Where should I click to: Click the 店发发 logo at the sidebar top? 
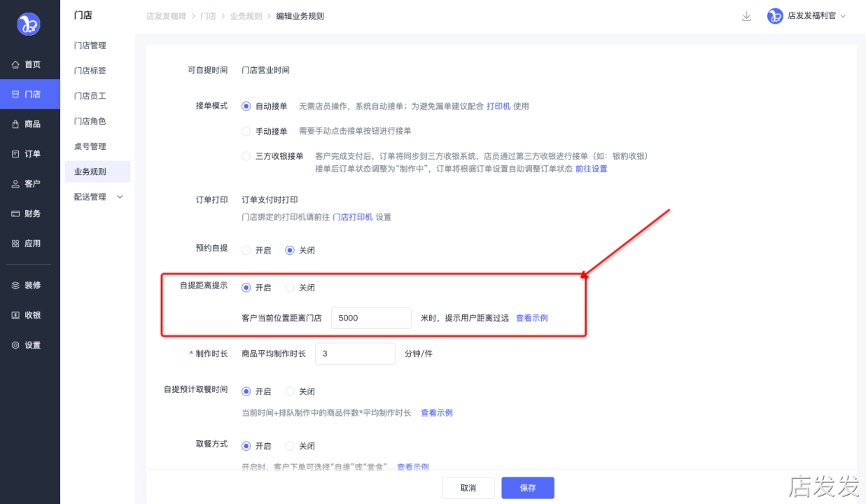(x=29, y=24)
